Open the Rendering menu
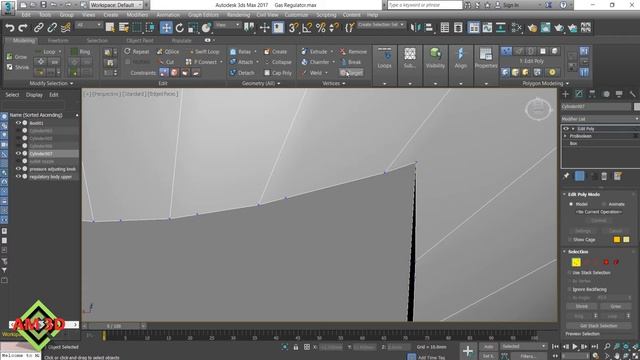 tap(238, 15)
